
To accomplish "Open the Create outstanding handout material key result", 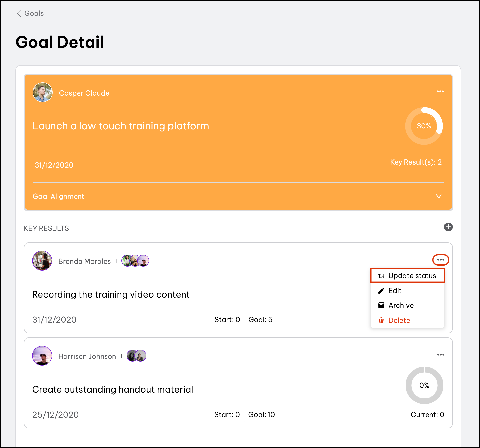I will 113,389.
